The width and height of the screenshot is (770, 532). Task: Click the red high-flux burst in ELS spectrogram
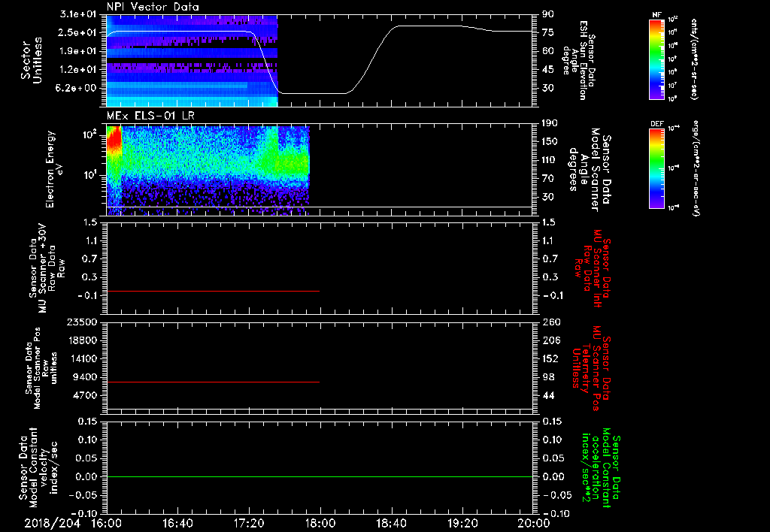click(x=114, y=140)
